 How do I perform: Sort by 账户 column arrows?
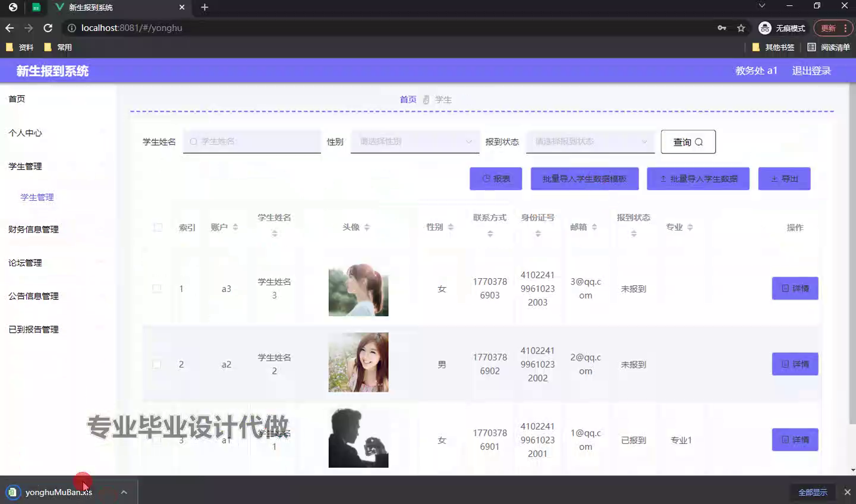235,227
